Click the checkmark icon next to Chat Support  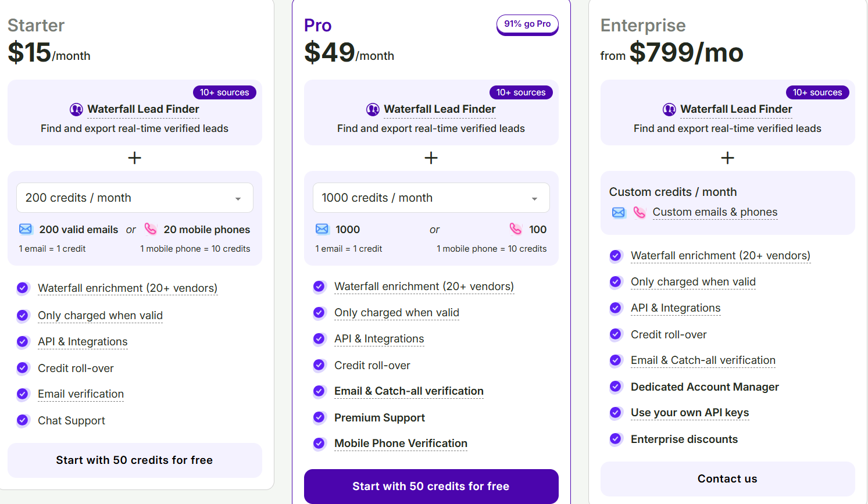[x=23, y=420]
